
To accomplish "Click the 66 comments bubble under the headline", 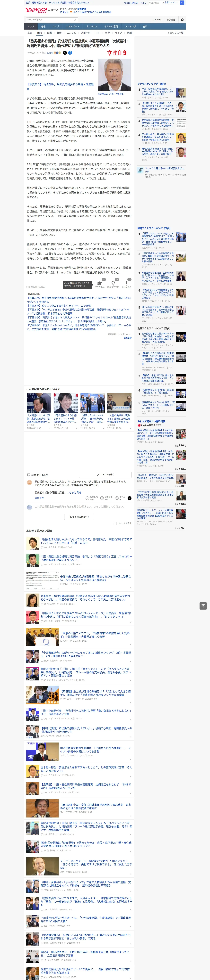I will pyautogui.click(x=50, y=53).
